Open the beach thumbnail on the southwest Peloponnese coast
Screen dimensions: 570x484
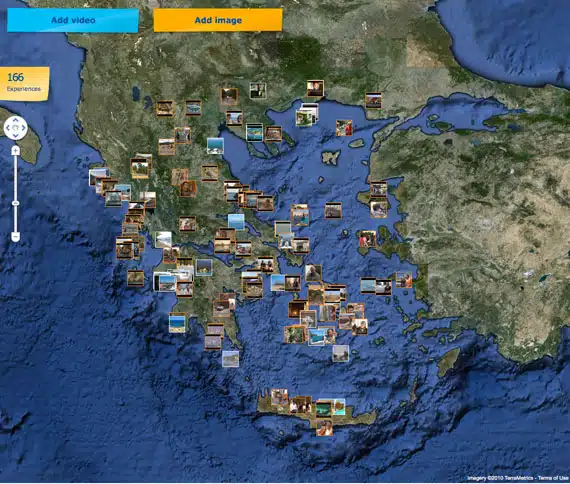point(177,323)
